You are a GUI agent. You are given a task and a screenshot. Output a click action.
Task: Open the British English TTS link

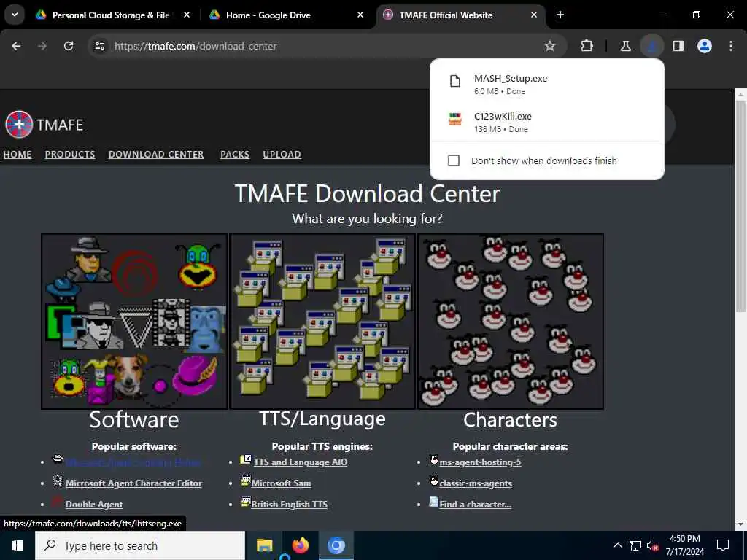289,505
